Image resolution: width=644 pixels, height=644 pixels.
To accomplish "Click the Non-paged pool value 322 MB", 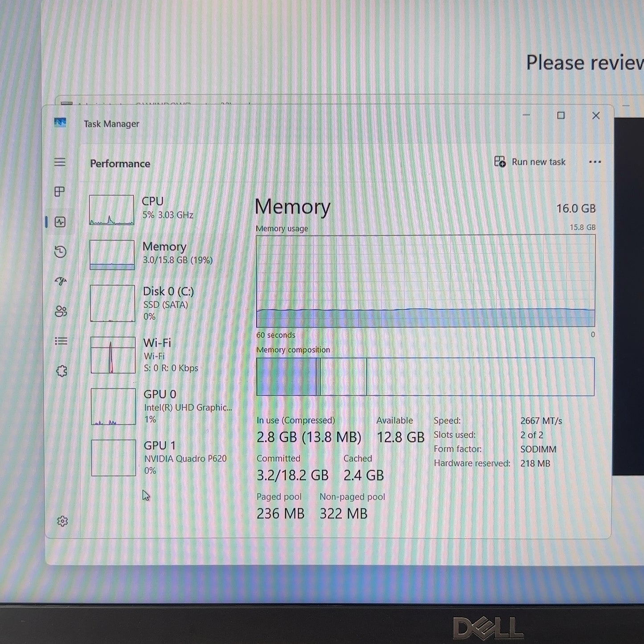I will pyautogui.click(x=344, y=513).
